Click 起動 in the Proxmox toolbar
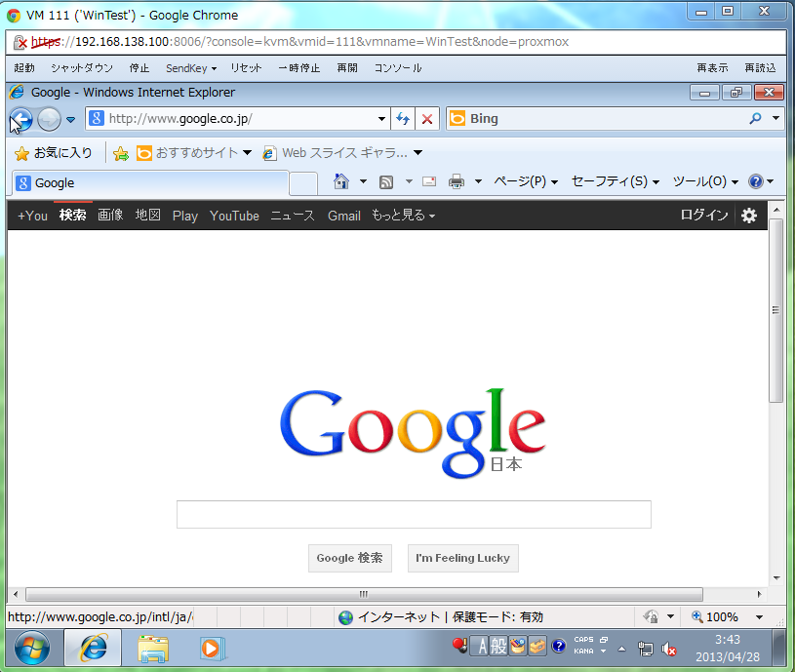The height and width of the screenshot is (672, 795). [24, 68]
